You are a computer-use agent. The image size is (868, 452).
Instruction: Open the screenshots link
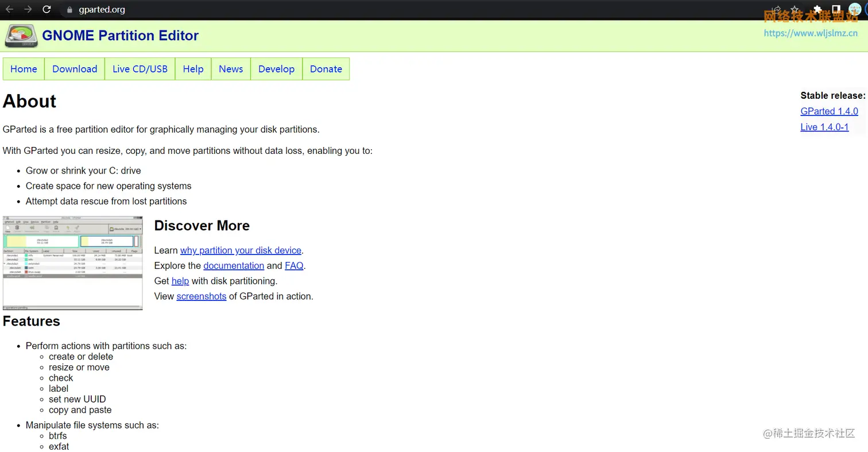[x=201, y=297]
